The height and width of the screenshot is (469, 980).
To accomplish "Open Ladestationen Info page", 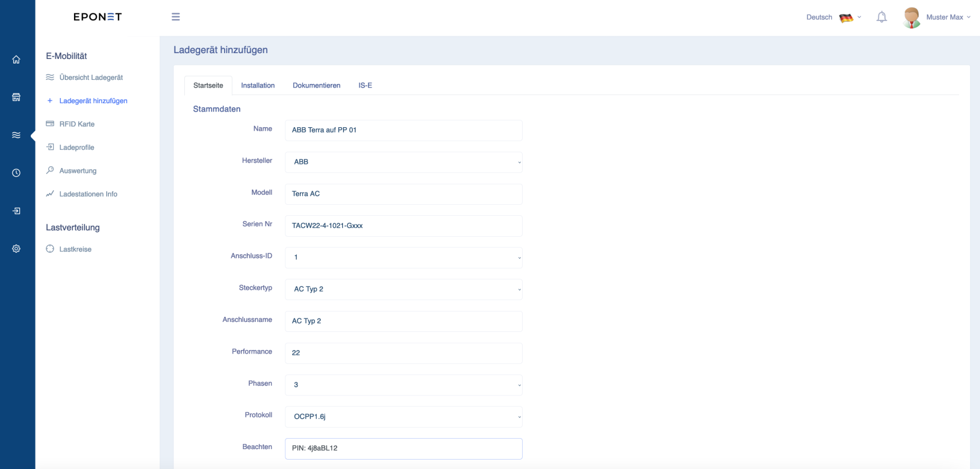I will click(x=88, y=194).
